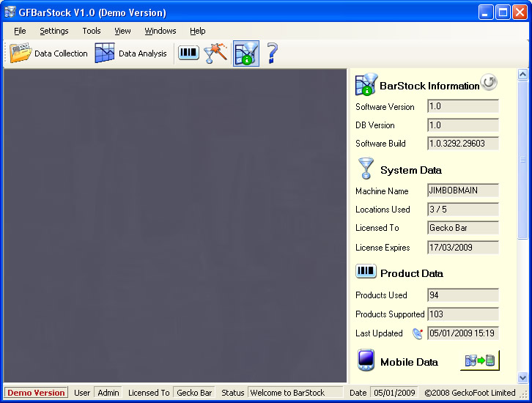Open the View menu
Viewport: 532px width, 403px height.
point(122,31)
